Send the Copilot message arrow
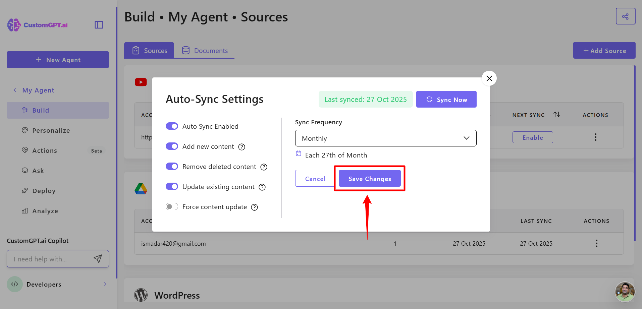Screen dimensions: 644x309 [98, 259]
